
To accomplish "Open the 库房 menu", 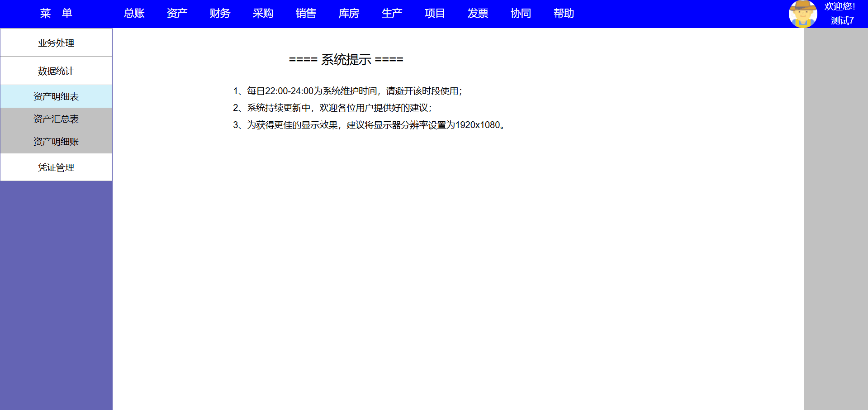I will click(x=349, y=14).
